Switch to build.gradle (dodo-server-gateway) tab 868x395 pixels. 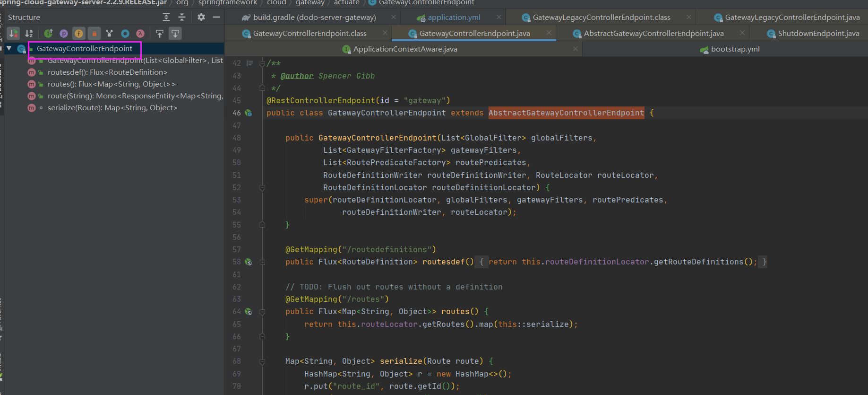point(314,18)
